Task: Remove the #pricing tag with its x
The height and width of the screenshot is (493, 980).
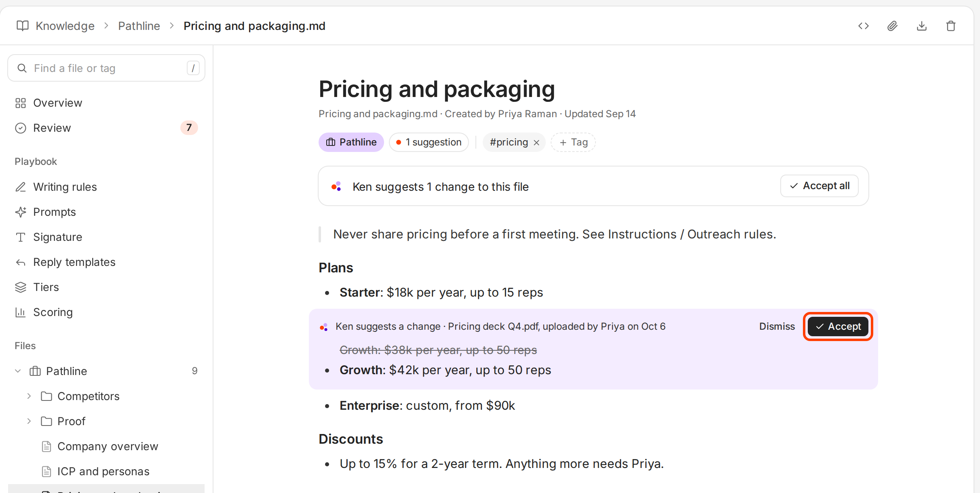Action: [x=536, y=143]
